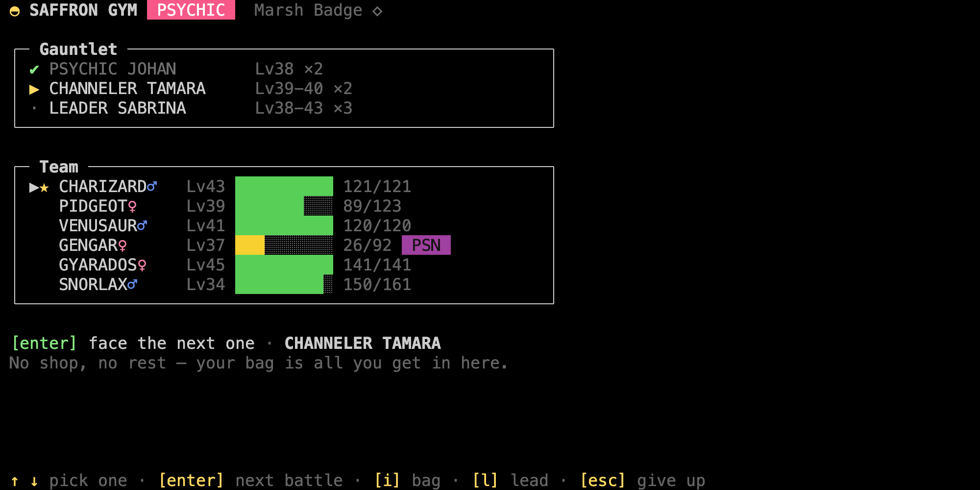Screen dimensions: 980x490
Task: Click GENGAR's Lv37 level text
Action: pyautogui.click(x=206, y=245)
